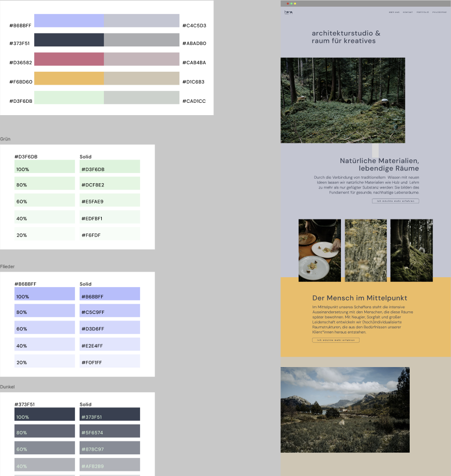Select the forest hero image

[343, 100]
